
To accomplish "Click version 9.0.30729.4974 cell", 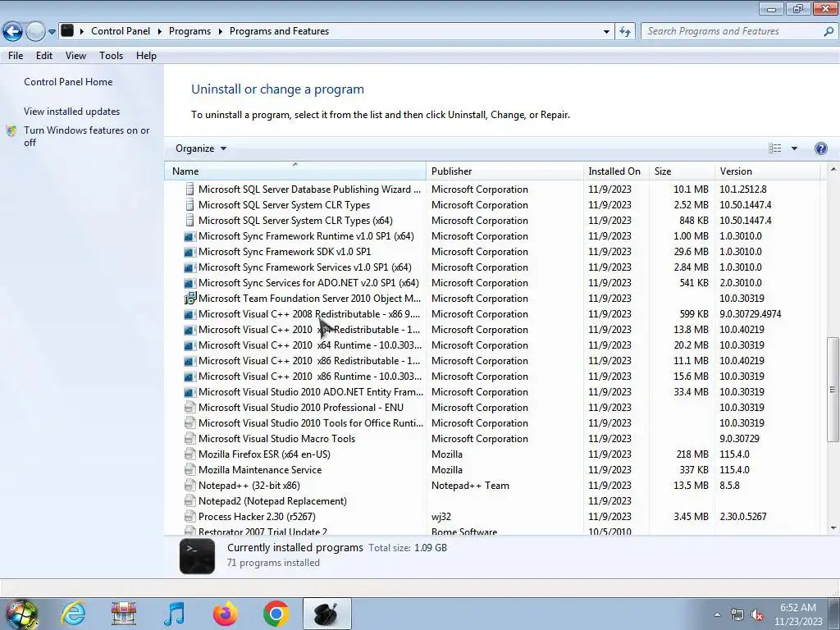I will click(750, 314).
